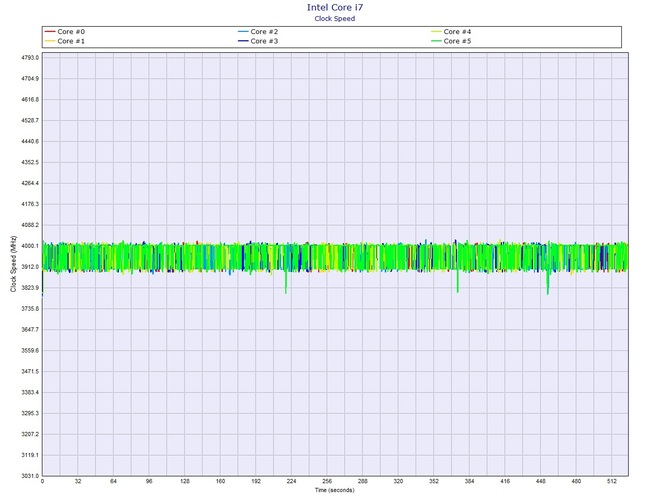Click the 128 x-axis tick label
The width and height of the screenshot is (670, 502).
[x=185, y=481]
